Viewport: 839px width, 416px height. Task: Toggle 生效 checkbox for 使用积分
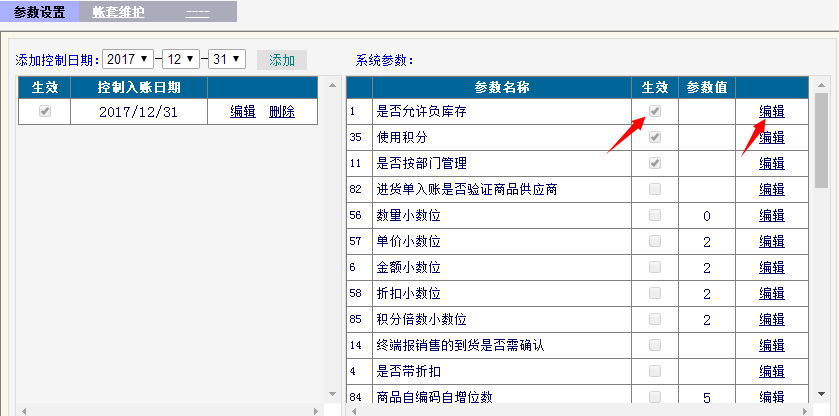point(654,137)
